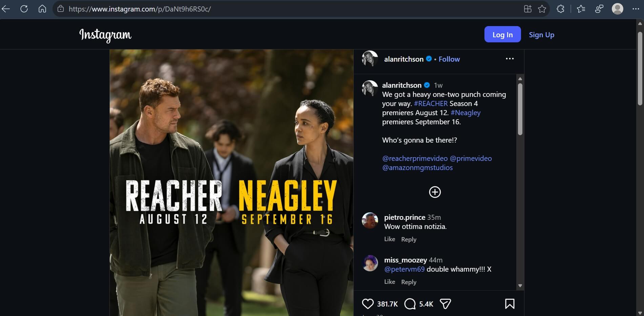644x316 pixels.
Task: Open miss_moozey username
Action: [406, 260]
